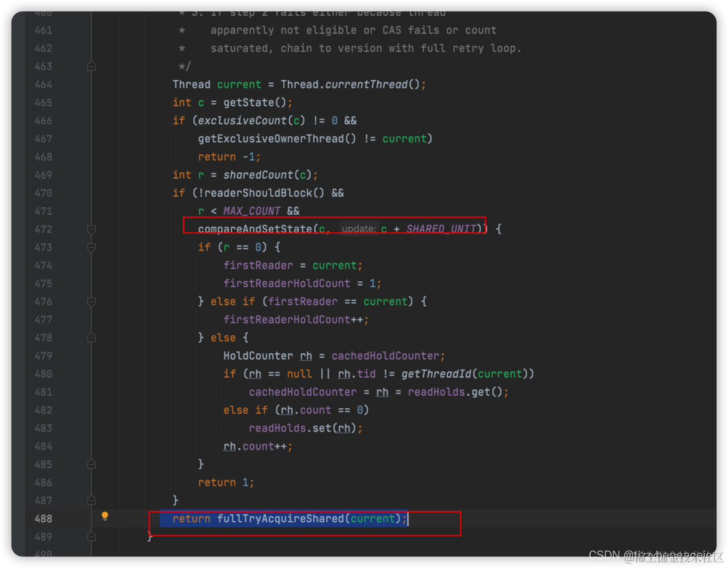728x568 pixels.
Task: Click on getState() call
Action: (255, 102)
